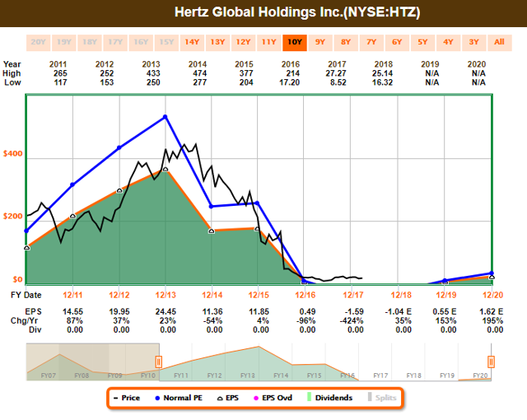The image size is (527, 420).
Task: Click the EPS estimate 1.62 E
Action: [x=491, y=311]
